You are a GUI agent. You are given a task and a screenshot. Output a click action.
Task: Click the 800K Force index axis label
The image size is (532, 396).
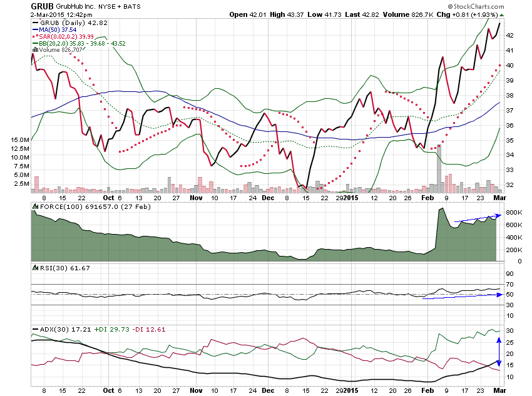[x=514, y=213]
